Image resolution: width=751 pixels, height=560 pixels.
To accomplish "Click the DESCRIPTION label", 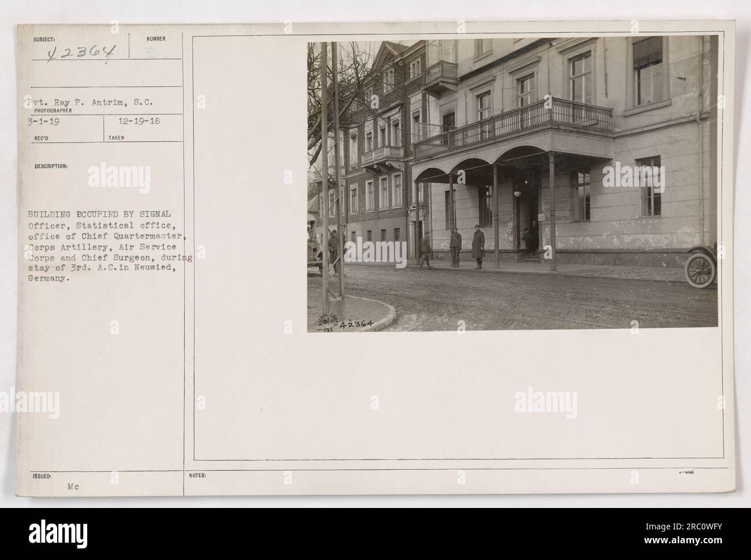I will (x=51, y=166).
